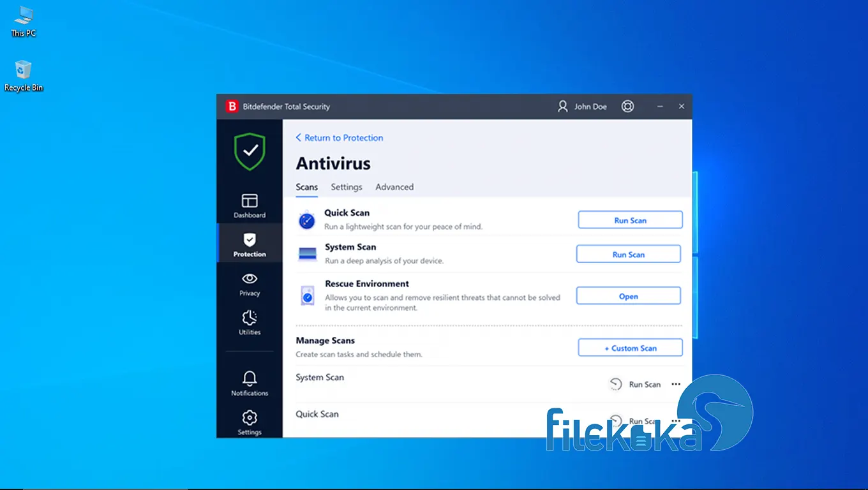Open the John Doe account menu
This screenshot has width=868, height=490.
[582, 107]
